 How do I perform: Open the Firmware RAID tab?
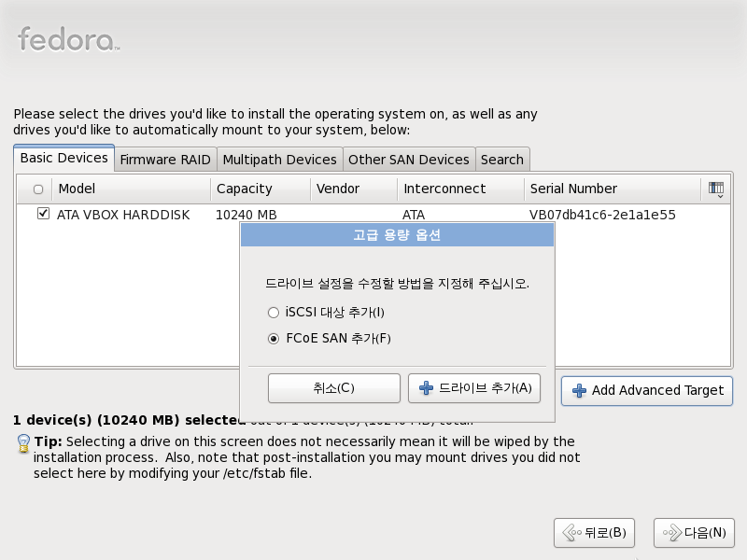165,160
